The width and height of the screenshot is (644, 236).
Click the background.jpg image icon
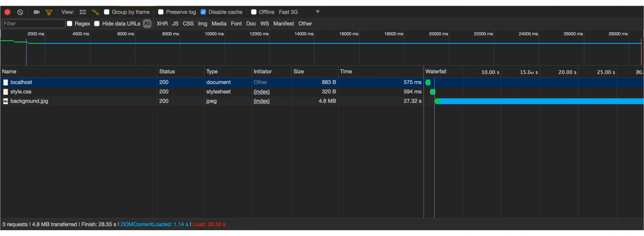coord(5,101)
